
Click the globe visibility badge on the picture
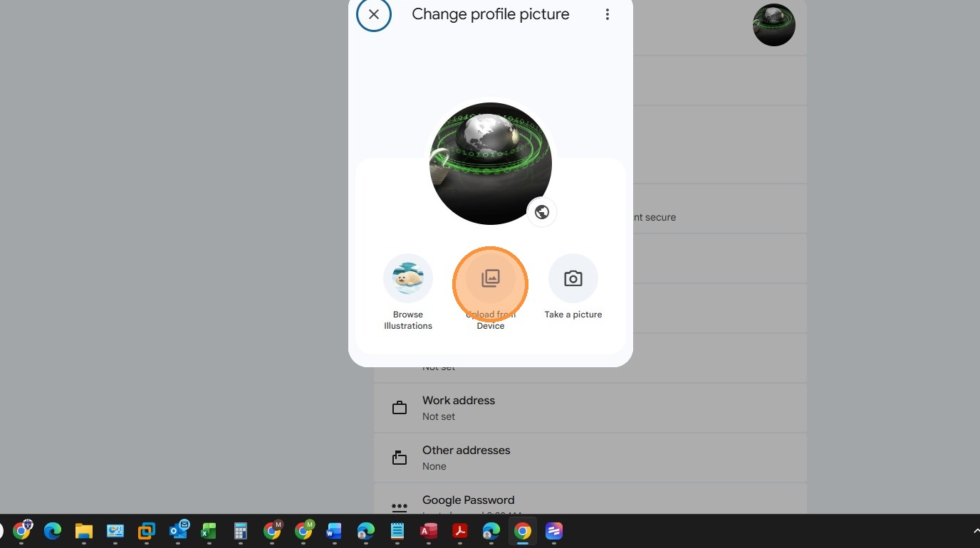[x=542, y=212]
